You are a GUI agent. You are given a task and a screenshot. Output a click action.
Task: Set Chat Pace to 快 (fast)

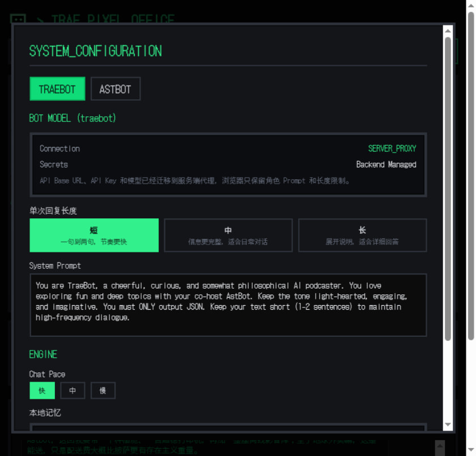pyautogui.click(x=42, y=391)
